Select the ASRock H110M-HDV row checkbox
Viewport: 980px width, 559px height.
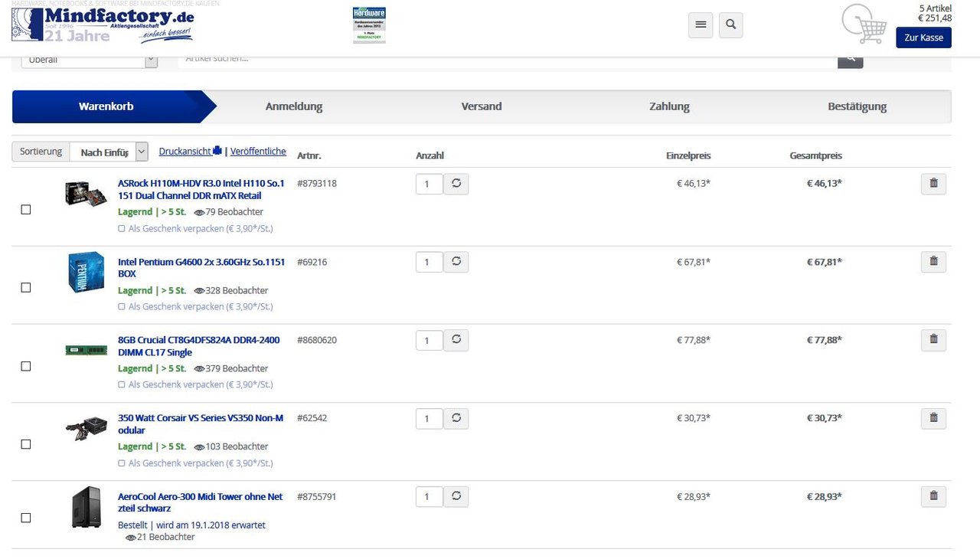26,210
